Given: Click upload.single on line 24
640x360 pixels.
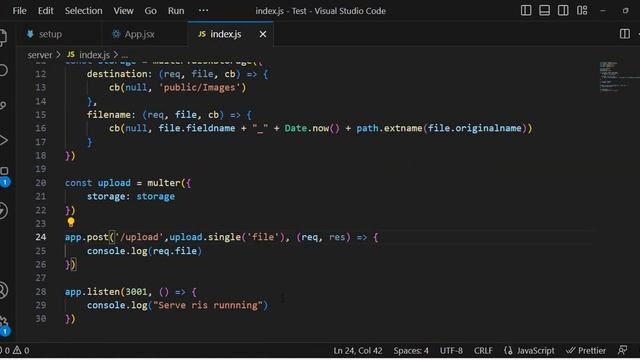Looking at the screenshot, I should [x=205, y=237].
